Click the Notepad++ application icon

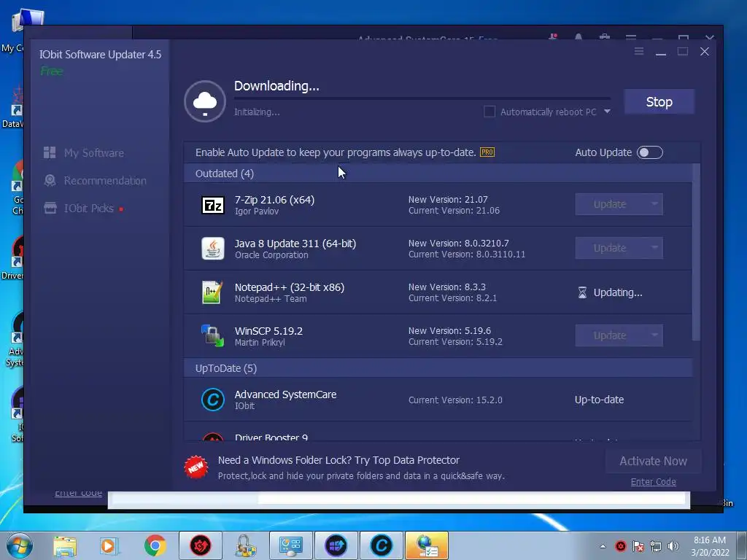click(x=212, y=292)
